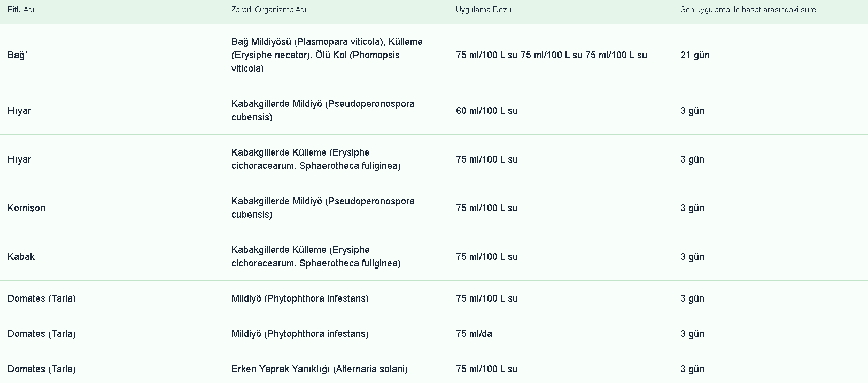Select the 21 gün harvest interval value
The image size is (868, 383).
pyautogui.click(x=695, y=55)
